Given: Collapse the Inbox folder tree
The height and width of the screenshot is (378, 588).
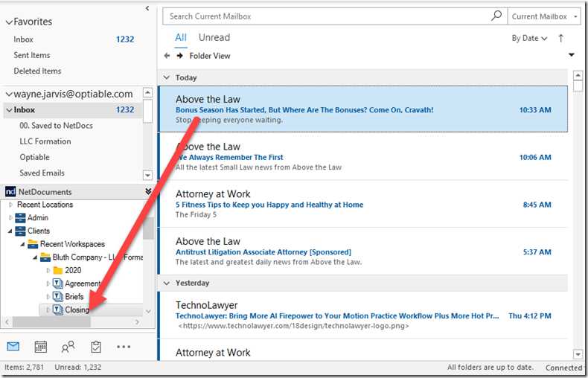Looking at the screenshot, I should 9,110.
